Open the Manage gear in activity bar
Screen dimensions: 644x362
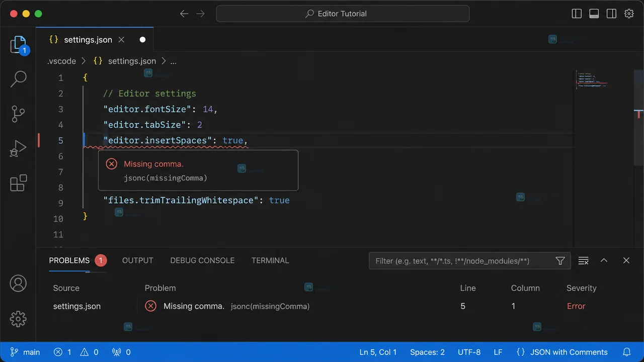click(18, 318)
